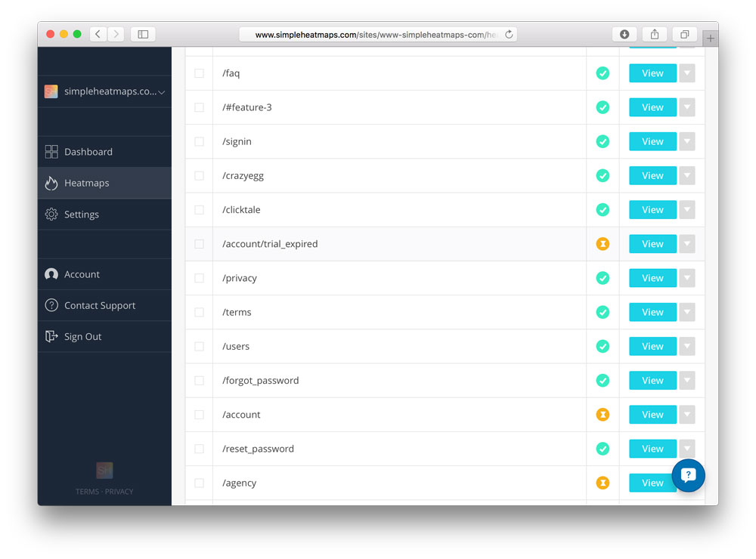Image resolution: width=756 pixels, height=559 pixels.
Task: Click View button for /agency
Action: (652, 483)
